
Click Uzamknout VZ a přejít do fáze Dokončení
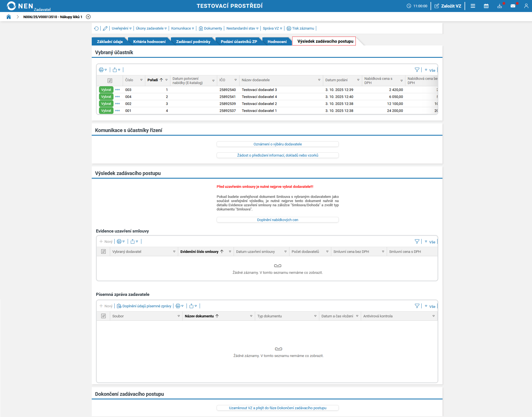(x=277, y=408)
